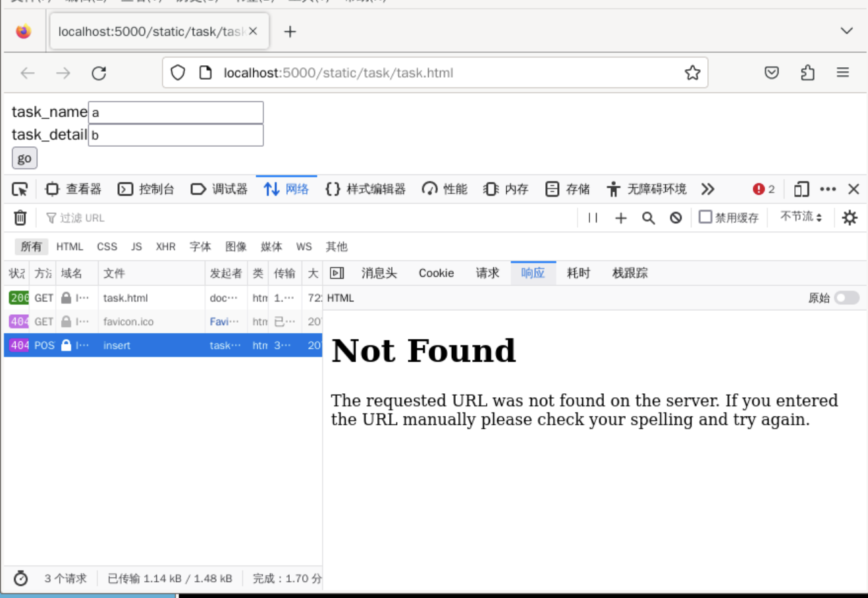This screenshot has height=598, width=868.
Task: Open the extensions puzzle icon
Action: [807, 72]
